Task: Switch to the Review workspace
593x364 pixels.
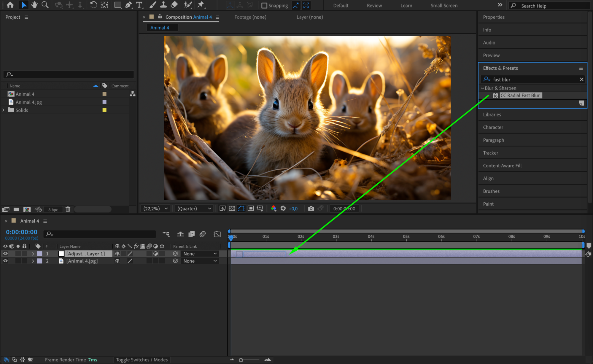Action: tap(374, 6)
